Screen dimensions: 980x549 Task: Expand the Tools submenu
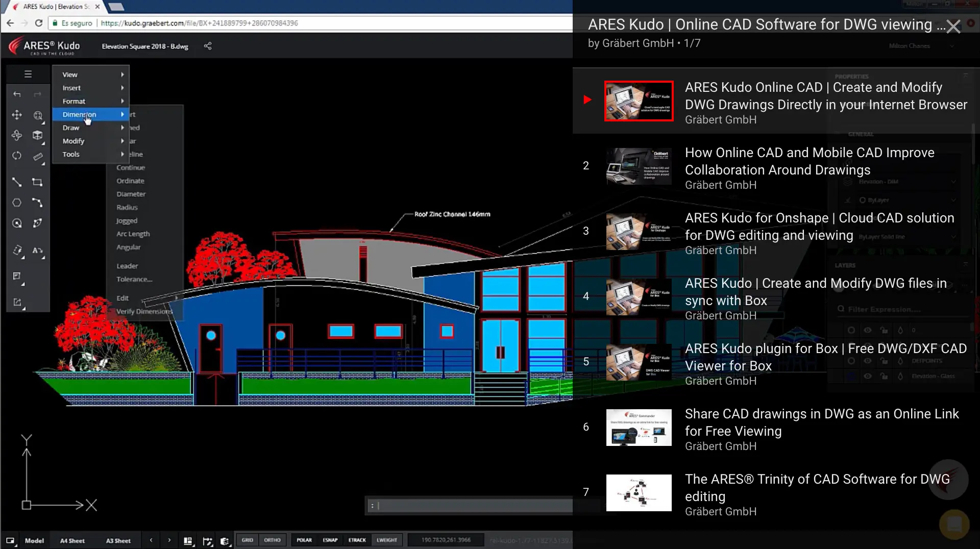[x=91, y=154]
